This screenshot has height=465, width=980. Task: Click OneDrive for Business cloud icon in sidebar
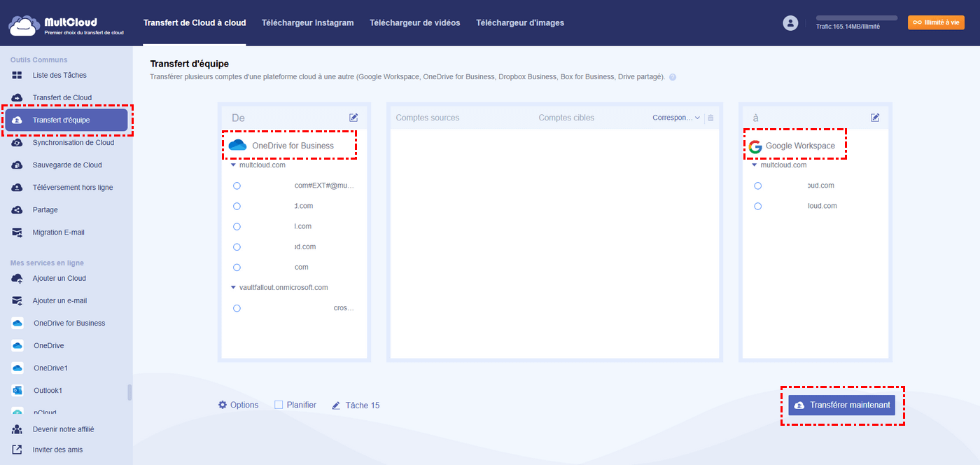pos(17,323)
